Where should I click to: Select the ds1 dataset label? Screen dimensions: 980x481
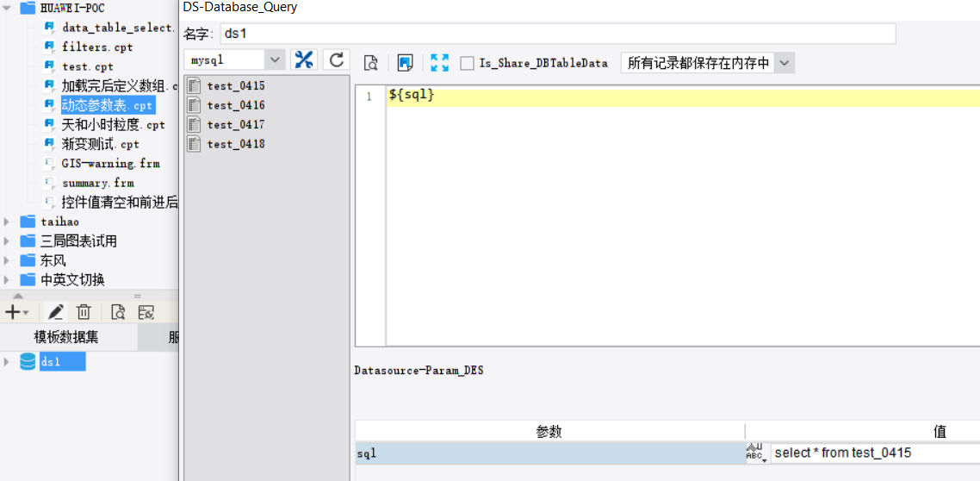[x=63, y=361]
